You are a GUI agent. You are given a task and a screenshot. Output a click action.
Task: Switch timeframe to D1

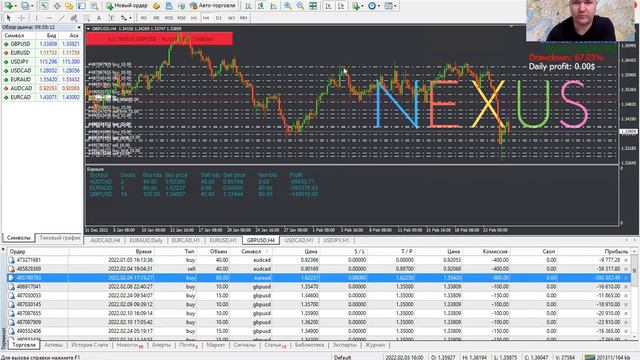(219, 18)
